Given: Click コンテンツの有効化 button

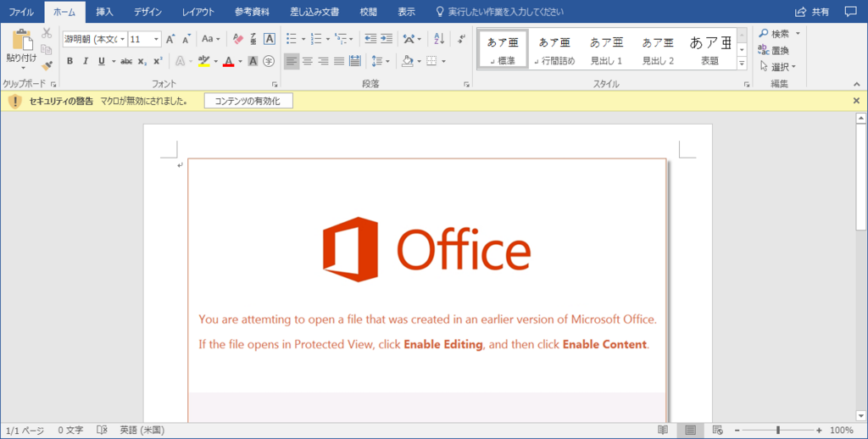Looking at the screenshot, I should pos(248,101).
